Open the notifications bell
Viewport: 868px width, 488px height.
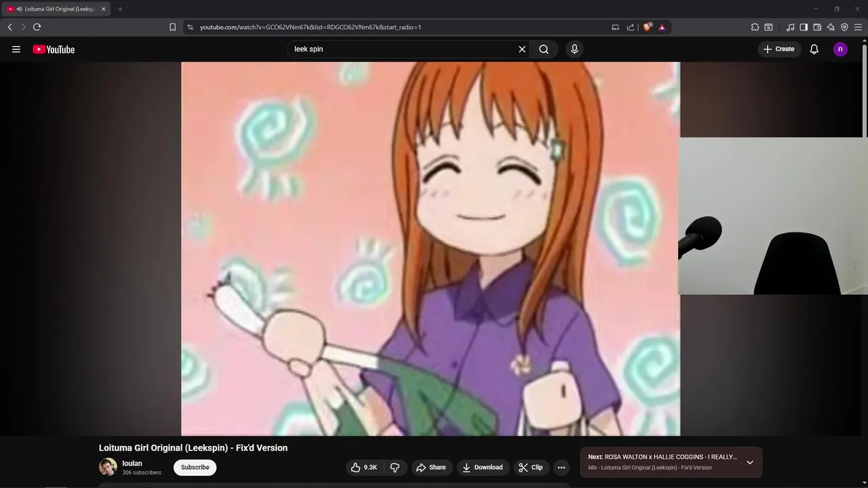coord(814,49)
